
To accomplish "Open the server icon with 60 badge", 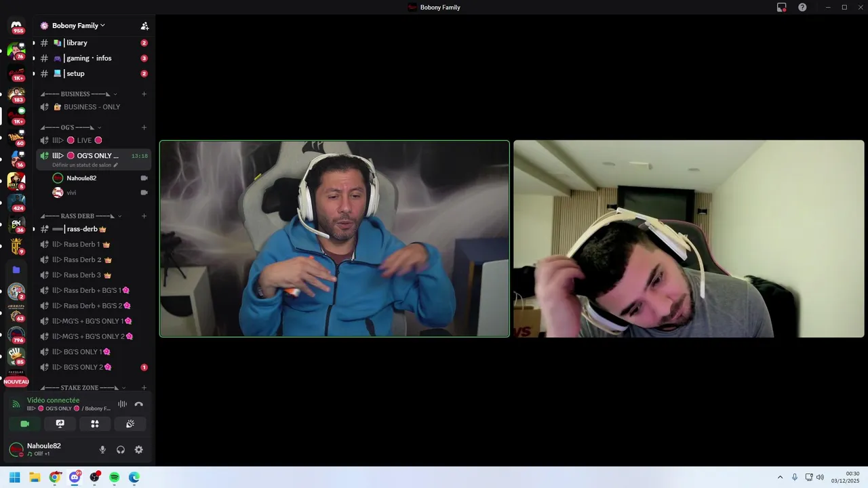I will click(16, 138).
